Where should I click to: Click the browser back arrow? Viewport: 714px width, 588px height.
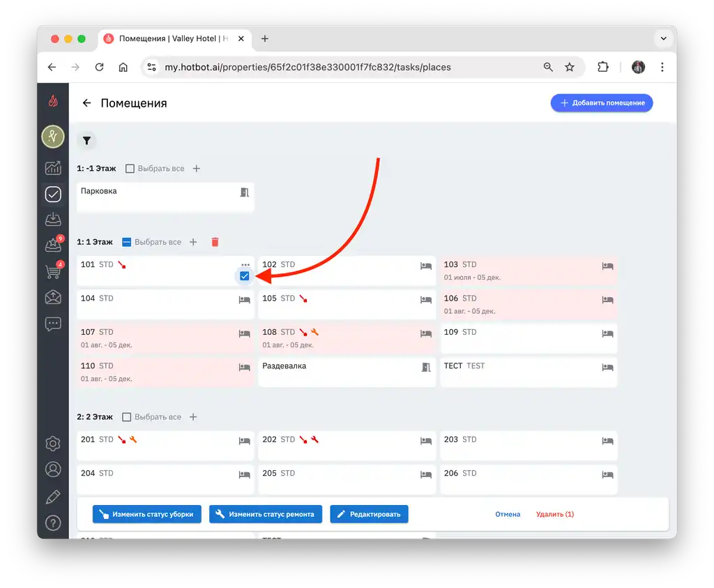coord(52,68)
